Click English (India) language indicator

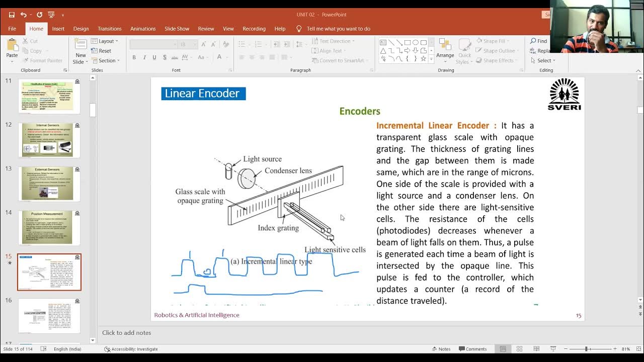67,349
